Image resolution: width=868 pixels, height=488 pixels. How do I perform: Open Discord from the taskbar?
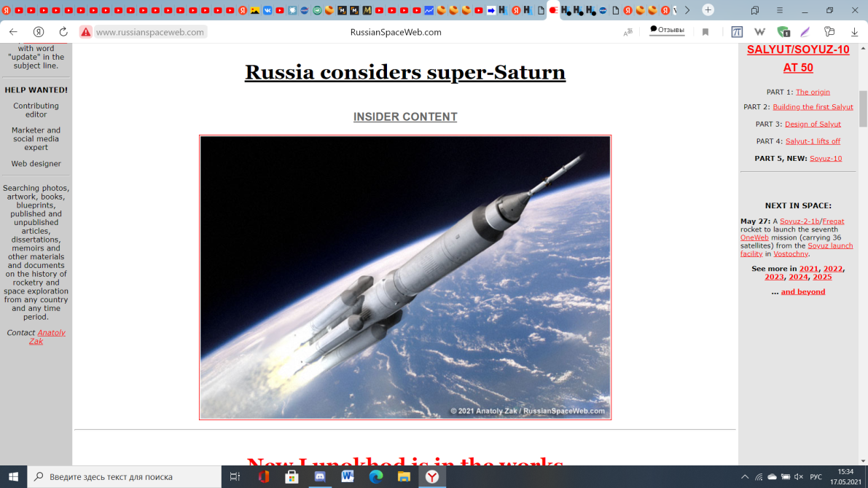(x=319, y=476)
